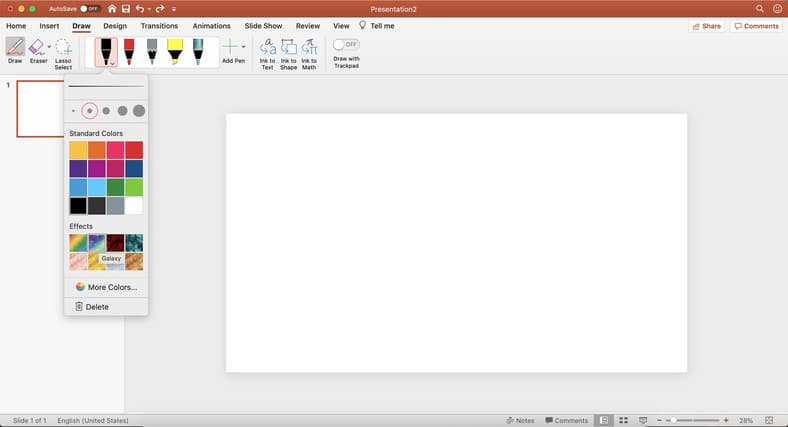The width and height of the screenshot is (788, 427).
Task: Undo the last action
Action: tap(140, 9)
